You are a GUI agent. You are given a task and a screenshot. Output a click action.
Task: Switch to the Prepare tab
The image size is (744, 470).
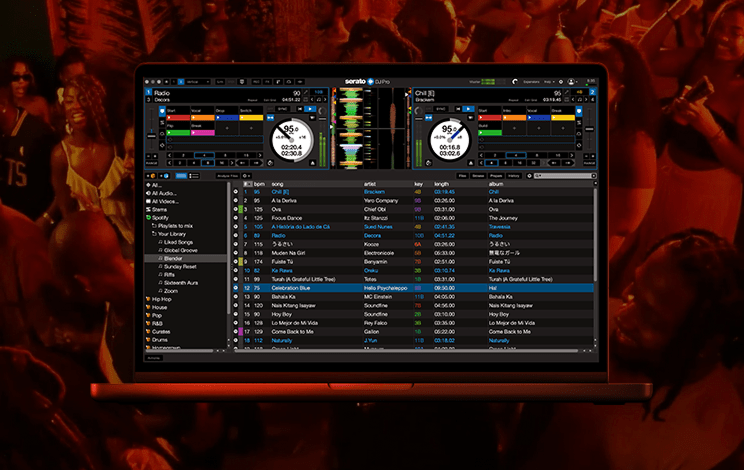(x=496, y=176)
